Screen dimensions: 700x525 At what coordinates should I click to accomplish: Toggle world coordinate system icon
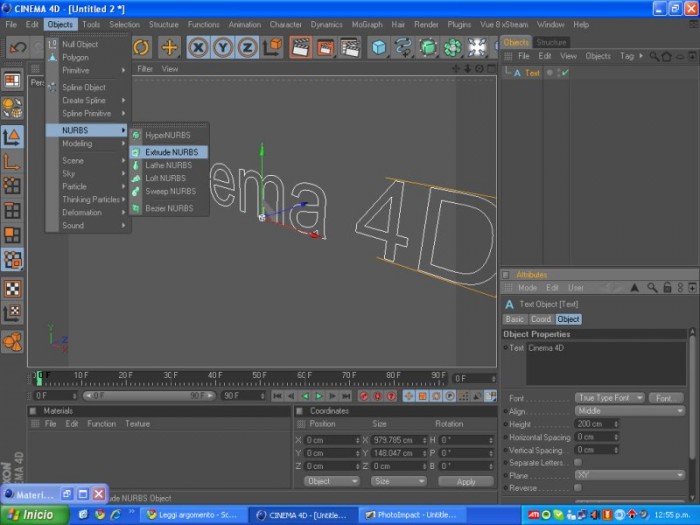[x=272, y=47]
